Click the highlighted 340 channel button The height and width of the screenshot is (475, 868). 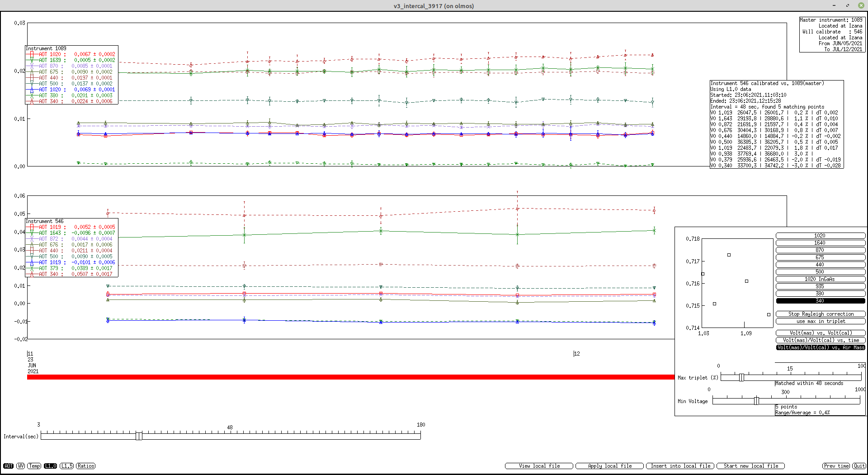(x=820, y=301)
